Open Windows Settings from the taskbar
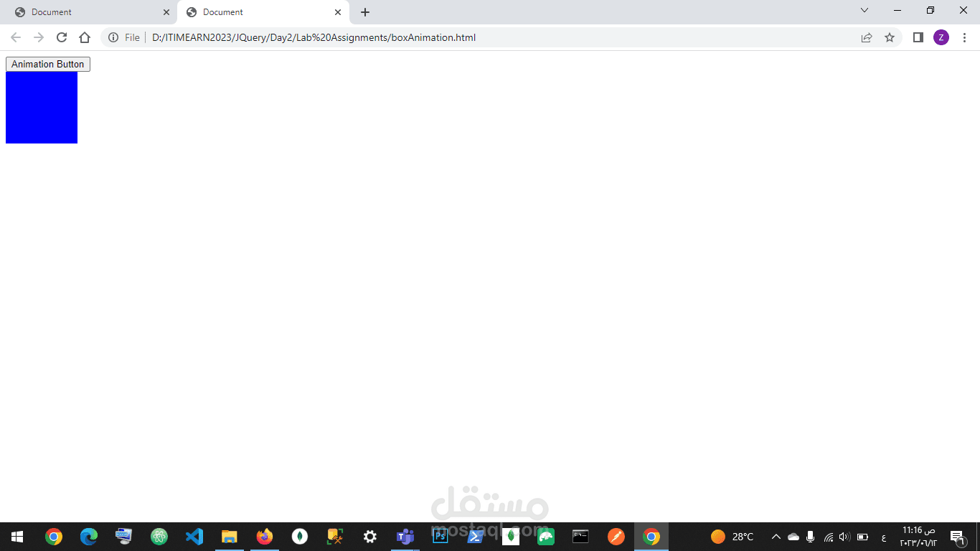 (369, 537)
